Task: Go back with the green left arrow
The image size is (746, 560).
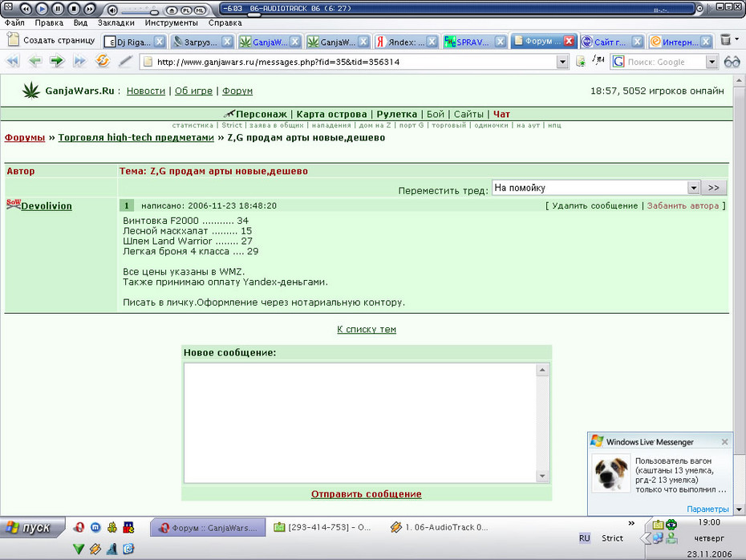Action: coord(34,61)
